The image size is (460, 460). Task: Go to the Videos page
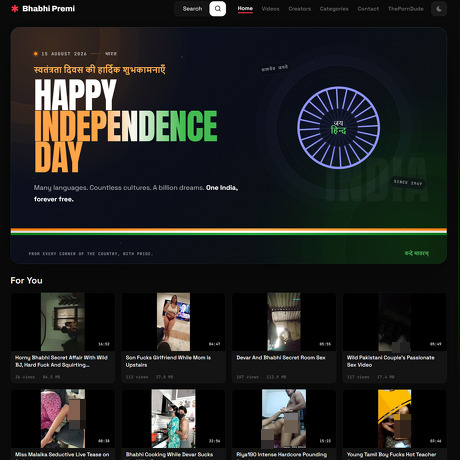(x=270, y=9)
